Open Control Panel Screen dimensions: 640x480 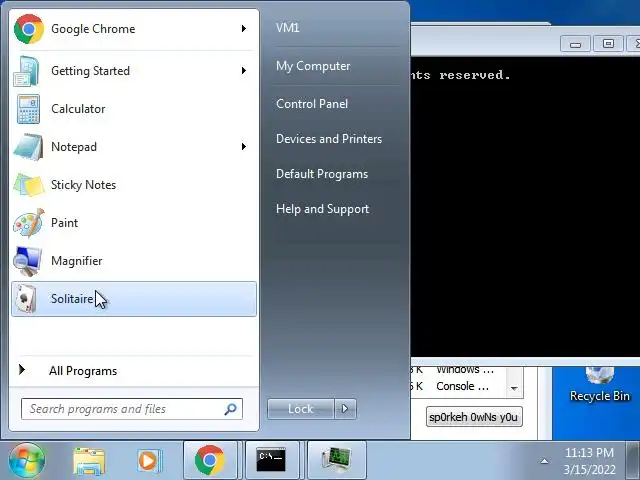click(312, 104)
